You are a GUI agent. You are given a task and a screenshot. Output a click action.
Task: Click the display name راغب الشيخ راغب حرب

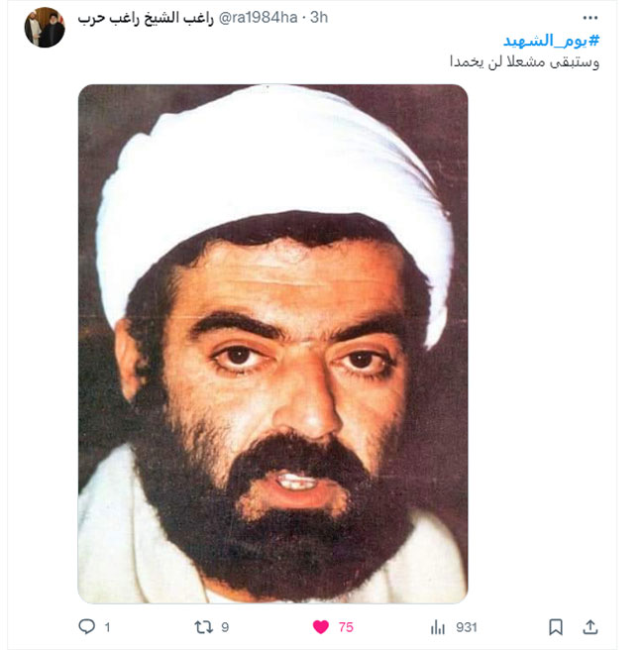[146, 18]
